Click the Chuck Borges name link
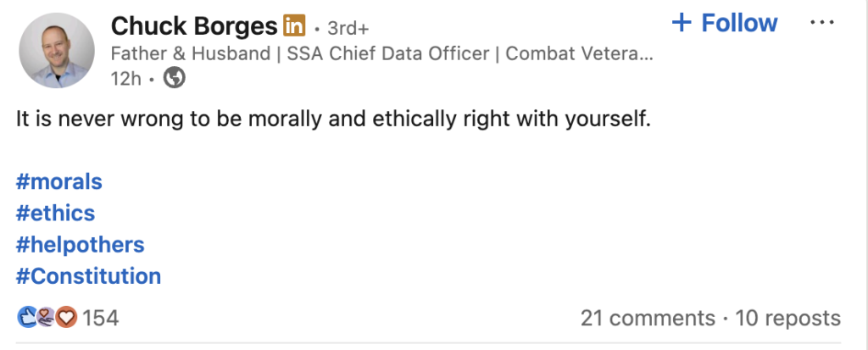This screenshot has width=868, height=350. click(194, 25)
